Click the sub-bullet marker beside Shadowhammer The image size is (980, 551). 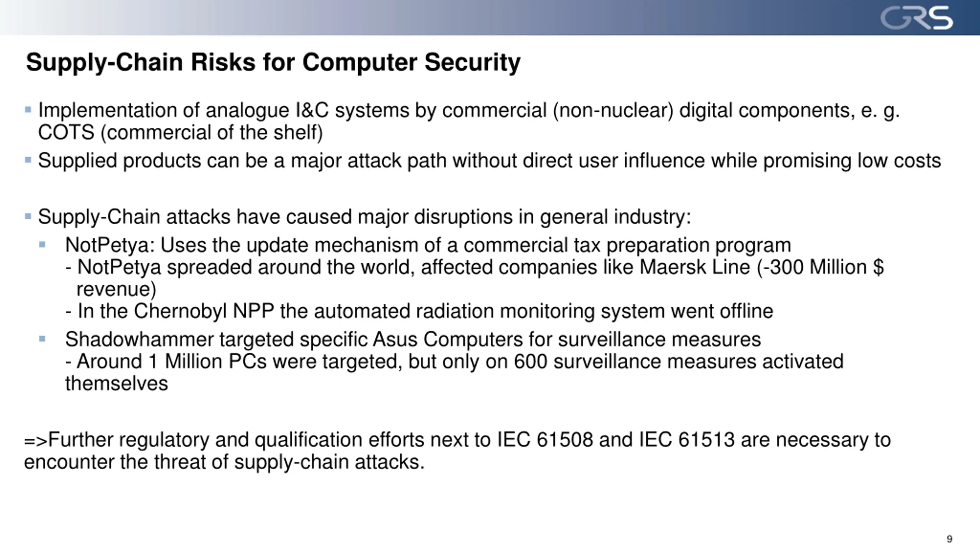42,339
